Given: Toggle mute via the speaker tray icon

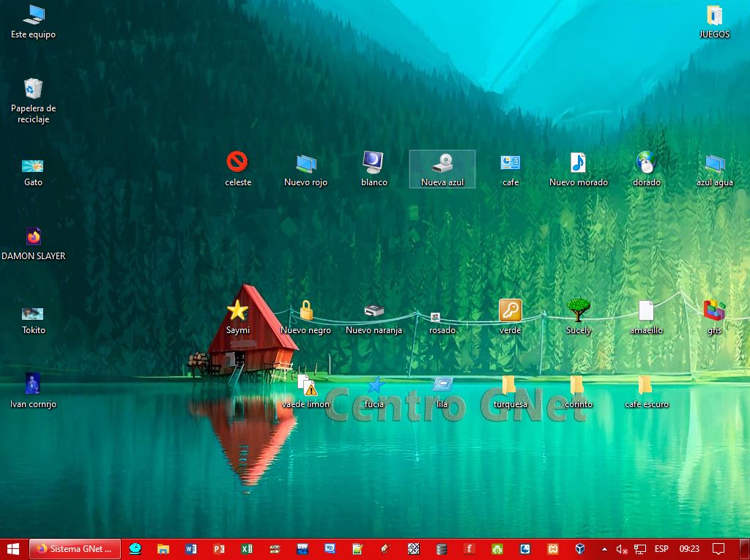Looking at the screenshot, I should pyautogui.click(x=622, y=548).
